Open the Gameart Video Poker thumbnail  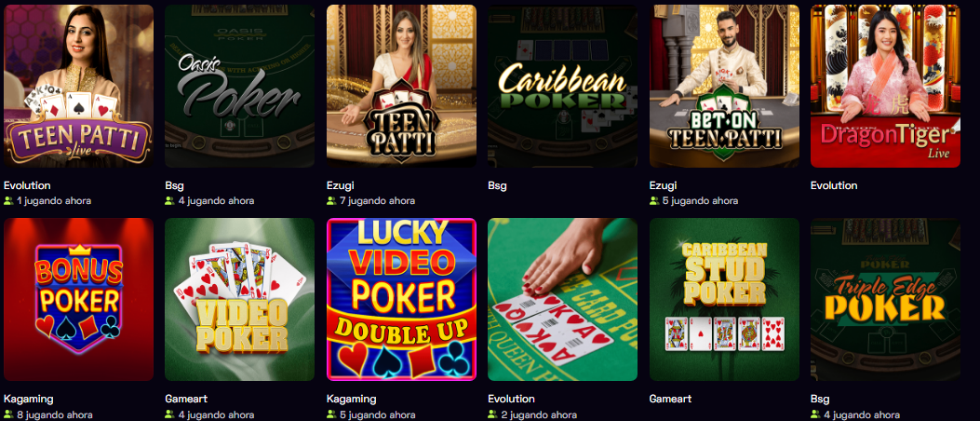(239, 300)
